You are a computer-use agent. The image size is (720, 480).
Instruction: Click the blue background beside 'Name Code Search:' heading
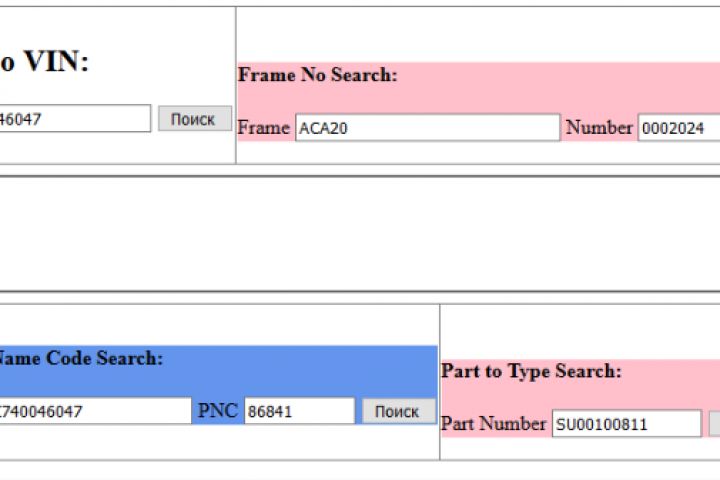coord(300,360)
